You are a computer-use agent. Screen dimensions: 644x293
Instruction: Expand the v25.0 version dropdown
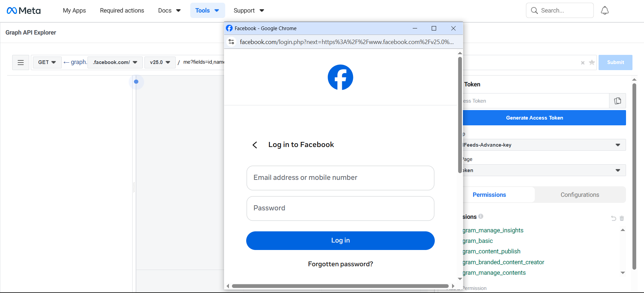(160, 62)
